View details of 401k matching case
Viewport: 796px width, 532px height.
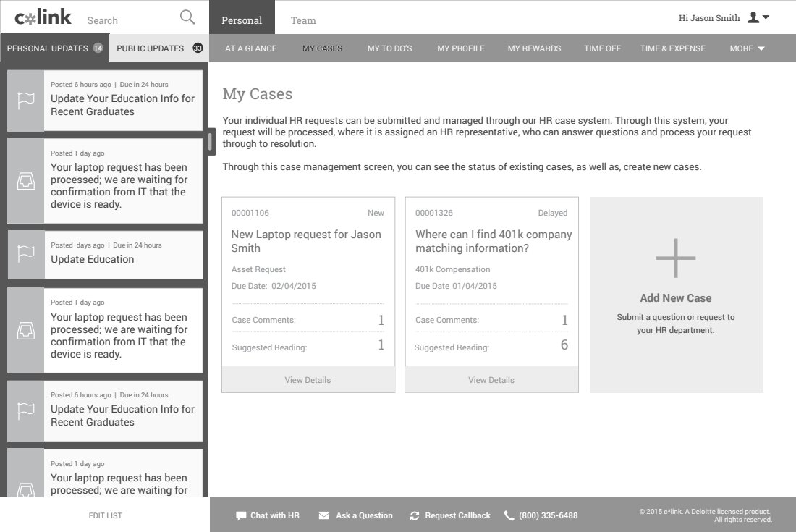[491, 380]
